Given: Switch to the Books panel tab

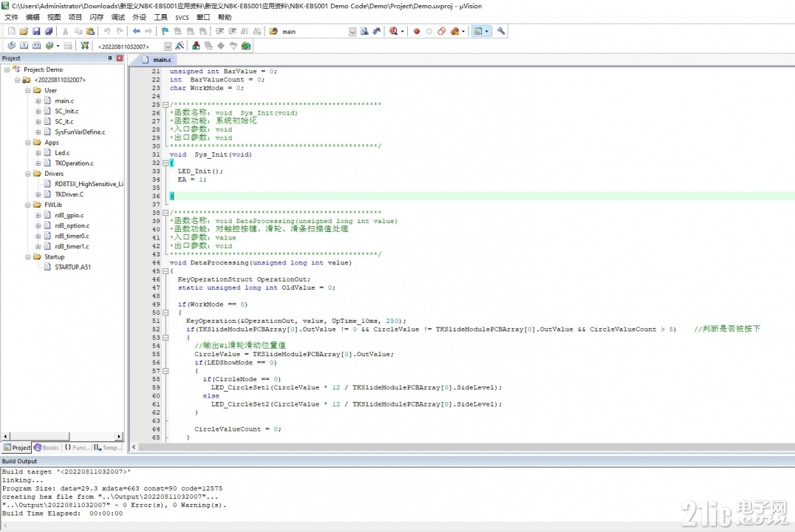Looking at the screenshot, I should tap(46, 448).
